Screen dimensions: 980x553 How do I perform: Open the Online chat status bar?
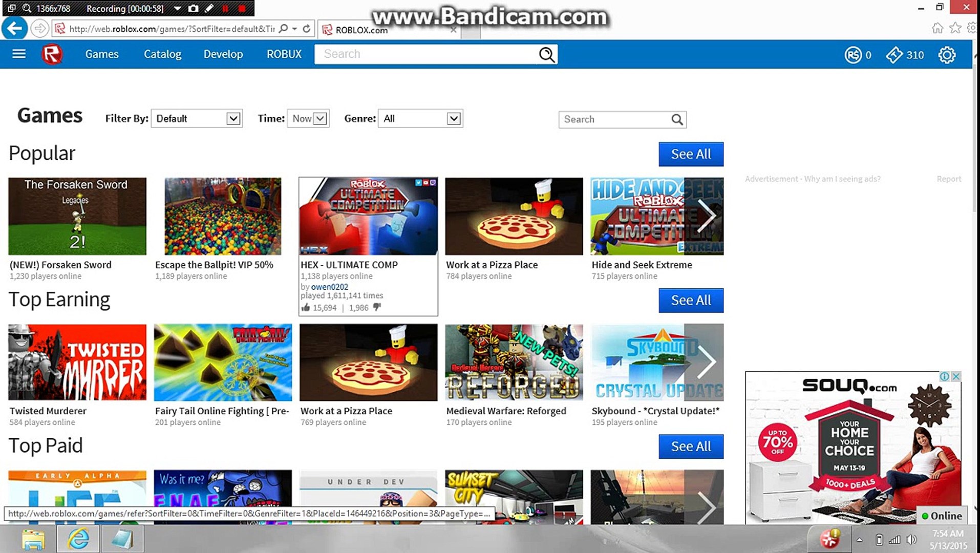click(941, 516)
